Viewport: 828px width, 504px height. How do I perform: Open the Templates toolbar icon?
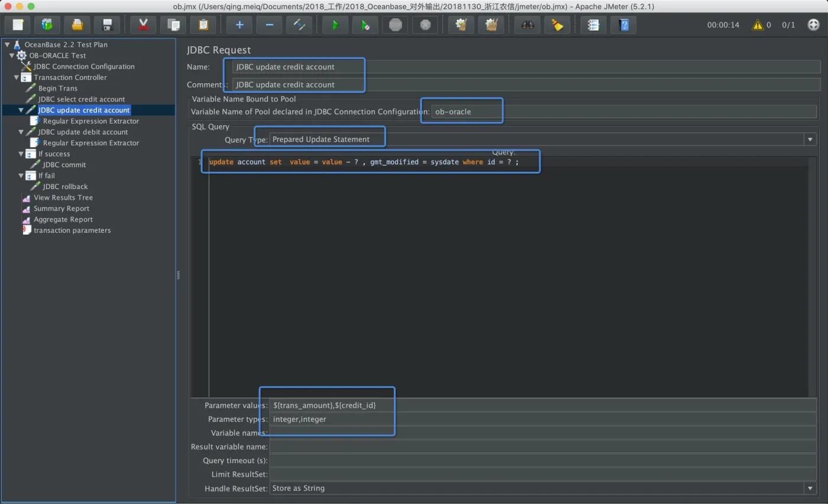point(47,25)
